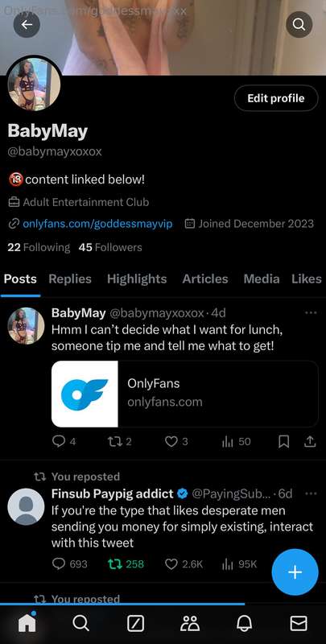326x644 pixels.
Task: Open the profile search magnifier at top
Action: [299, 25]
